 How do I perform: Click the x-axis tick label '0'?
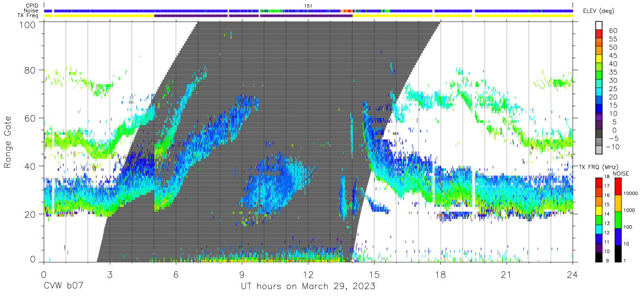44,274
